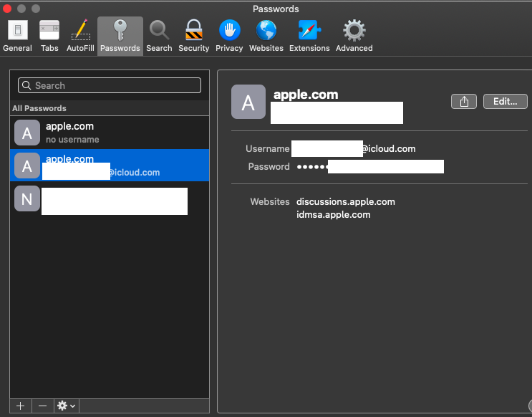532x417 pixels.
Task: Close the Passwords window with the red button
Action: [x=6, y=8]
